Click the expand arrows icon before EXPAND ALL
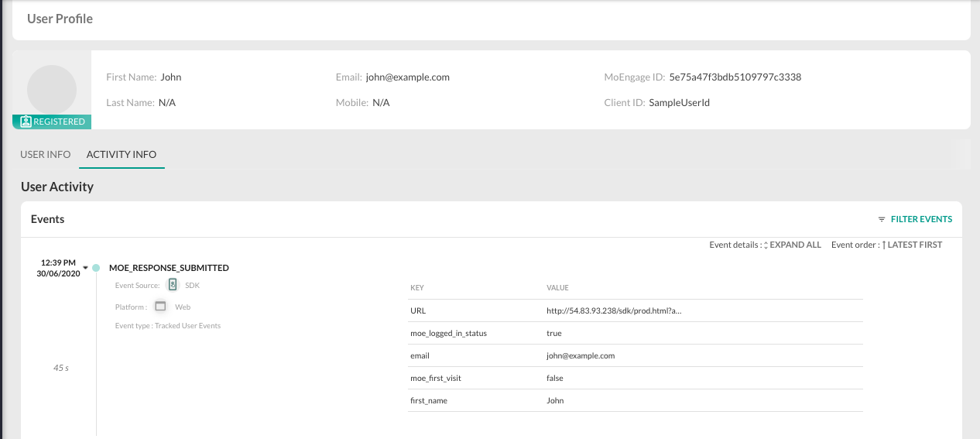This screenshot has height=439, width=980. pos(766,245)
